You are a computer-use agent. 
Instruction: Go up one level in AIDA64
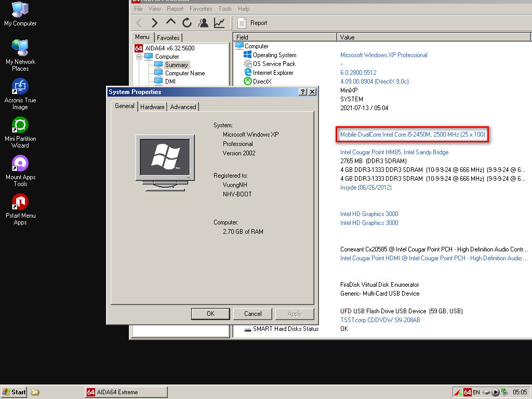170,23
